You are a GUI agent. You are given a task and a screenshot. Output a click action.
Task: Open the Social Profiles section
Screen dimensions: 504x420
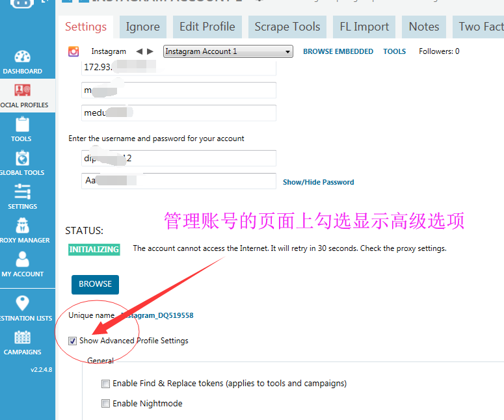(x=23, y=96)
